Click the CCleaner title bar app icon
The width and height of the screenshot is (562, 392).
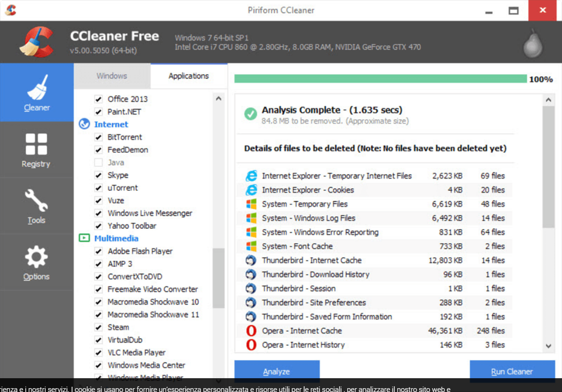pos(11,10)
